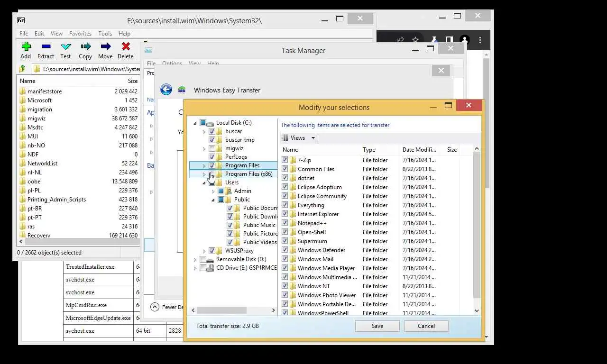The width and height of the screenshot is (607, 364).
Task: Click the Add icon in 7-Zip toolbar
Action: coord(26,46)
